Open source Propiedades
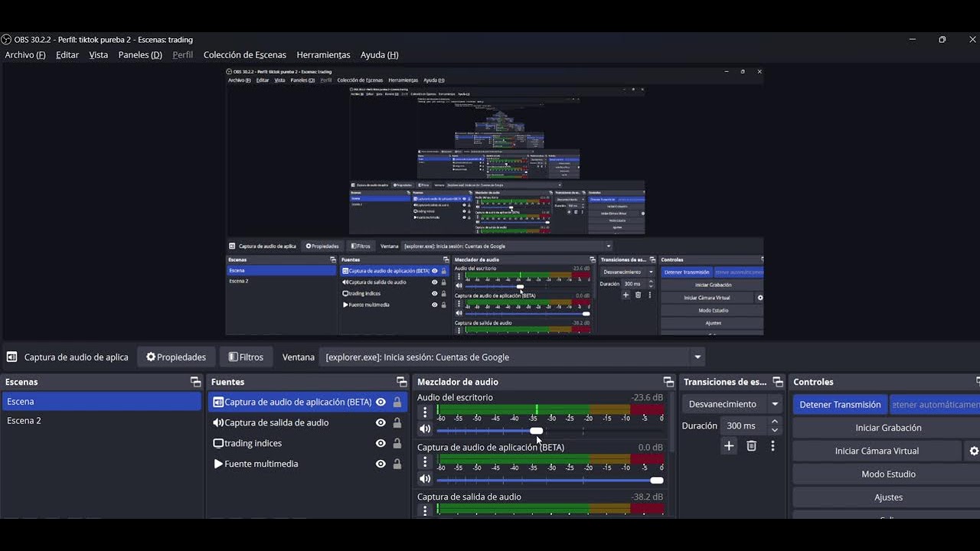The image size is (980, 551). click(x=176, y=357)
